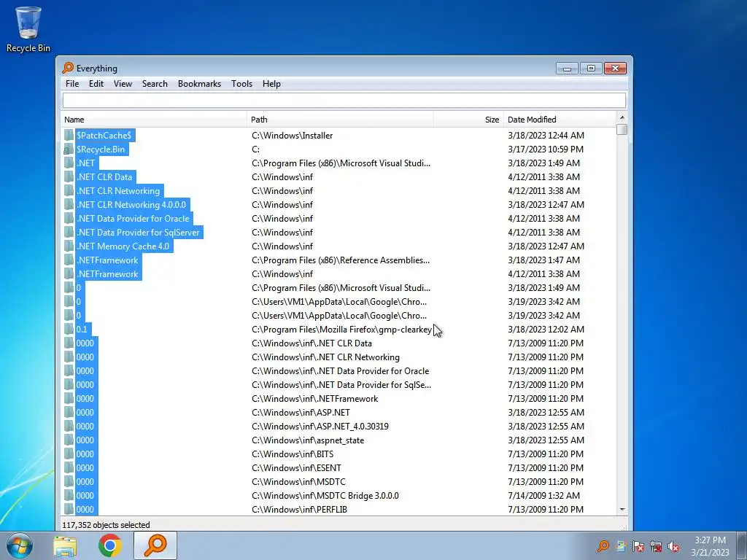The width and height of the screenshot is (747, 560).
Task: Click the 117,352 objects selected status text
Action: (107, 525)
